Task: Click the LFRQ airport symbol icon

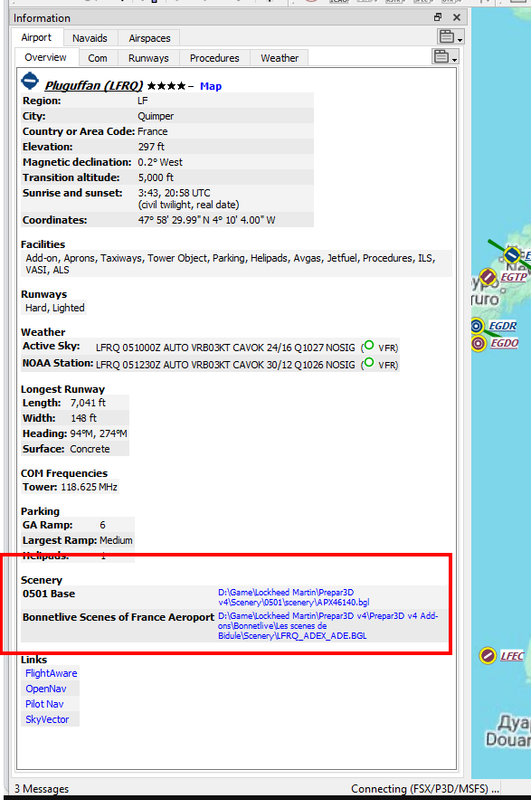Action: coord(30,81)
